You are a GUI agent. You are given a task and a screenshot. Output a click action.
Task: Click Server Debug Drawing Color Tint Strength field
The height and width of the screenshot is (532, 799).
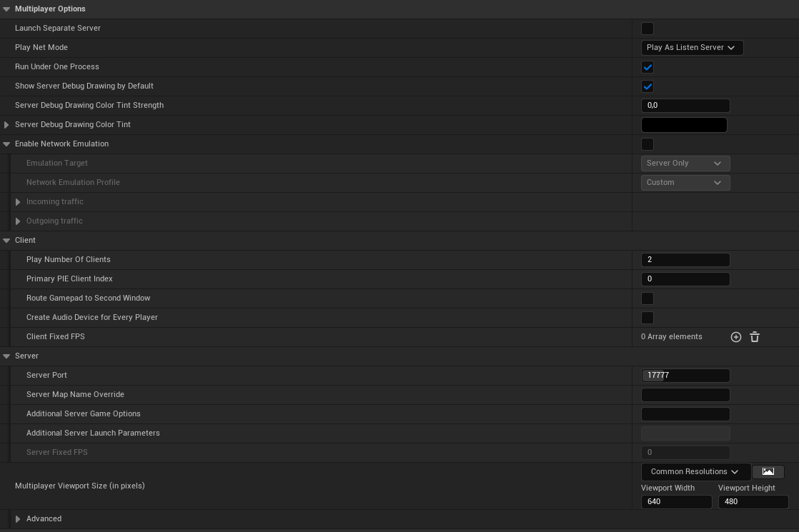point(685,106)
